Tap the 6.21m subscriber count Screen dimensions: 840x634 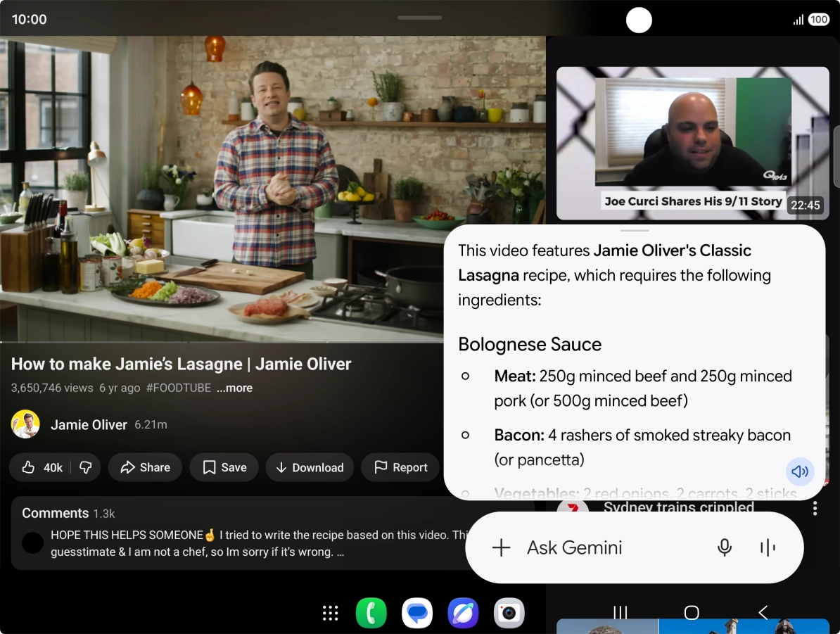[151, 425]
